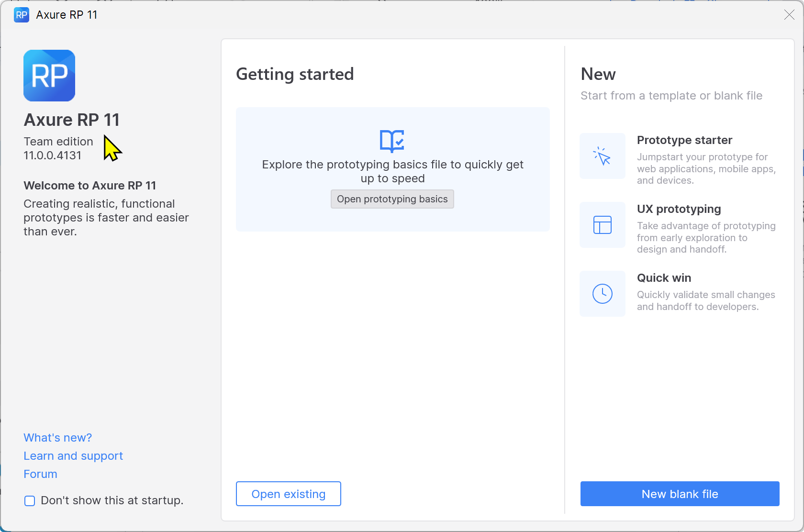
Task: Click the Open existing button
Action: [x=288, y=494]
